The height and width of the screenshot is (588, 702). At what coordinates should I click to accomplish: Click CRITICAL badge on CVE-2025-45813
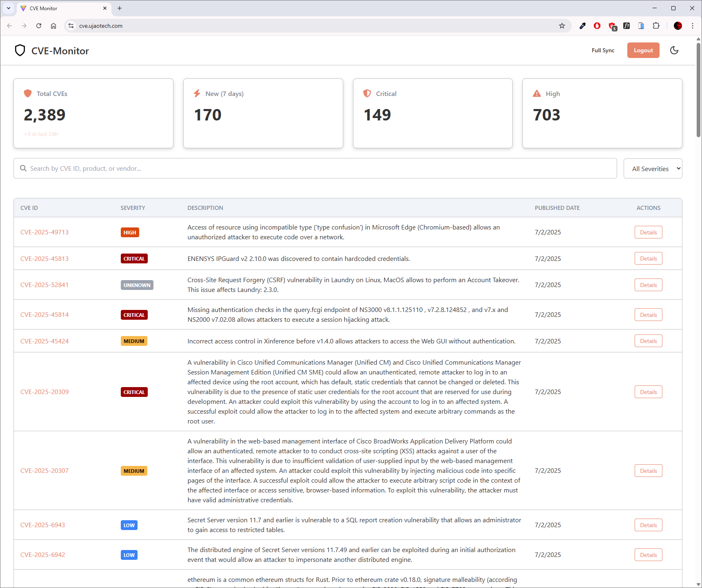134,258
